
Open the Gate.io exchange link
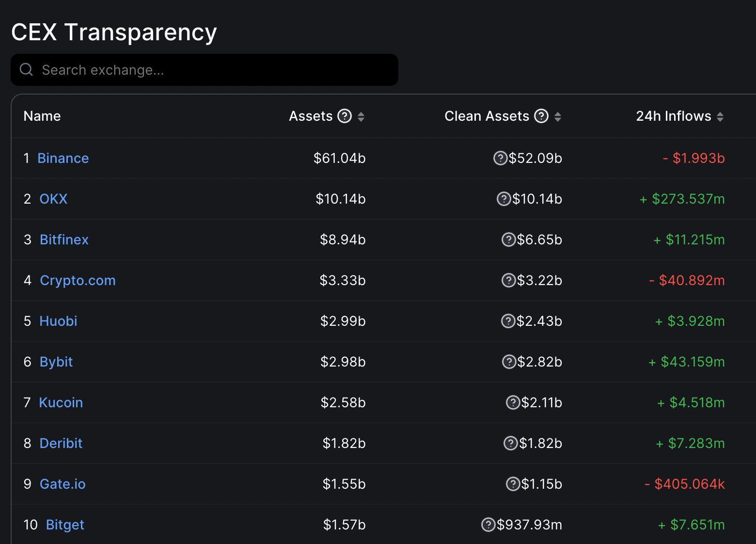click(x=63, y=484)
